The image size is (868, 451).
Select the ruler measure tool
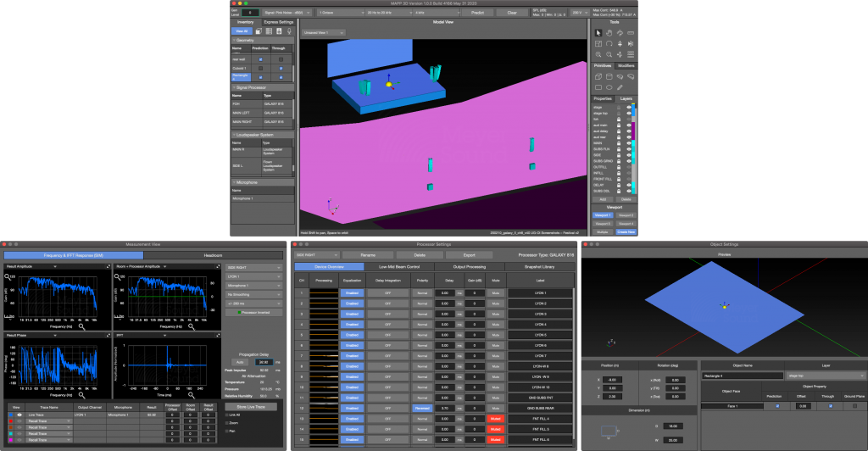click(x=631, y=33)
